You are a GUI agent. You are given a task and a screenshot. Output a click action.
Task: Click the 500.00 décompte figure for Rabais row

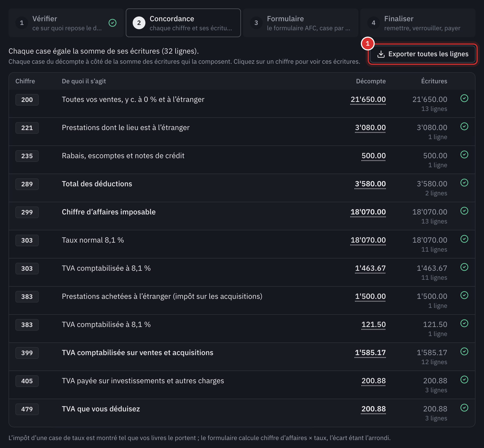pos(374,156)
